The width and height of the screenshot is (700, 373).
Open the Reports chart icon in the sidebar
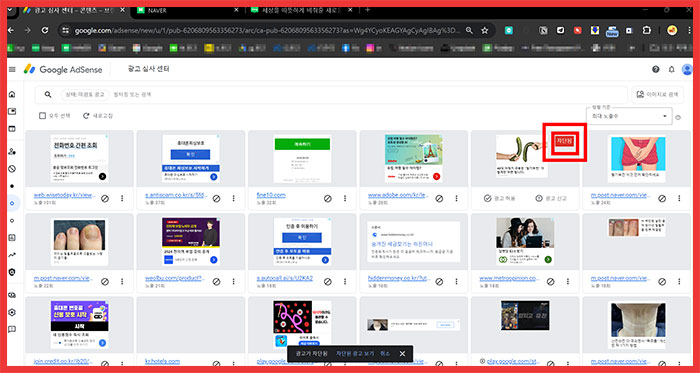click(x=12, y=237)
